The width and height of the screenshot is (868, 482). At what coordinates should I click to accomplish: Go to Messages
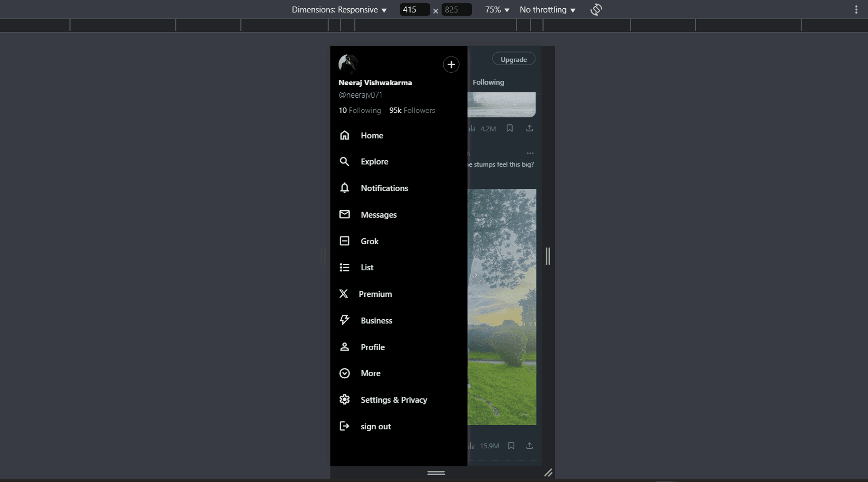tap(379, 215)
